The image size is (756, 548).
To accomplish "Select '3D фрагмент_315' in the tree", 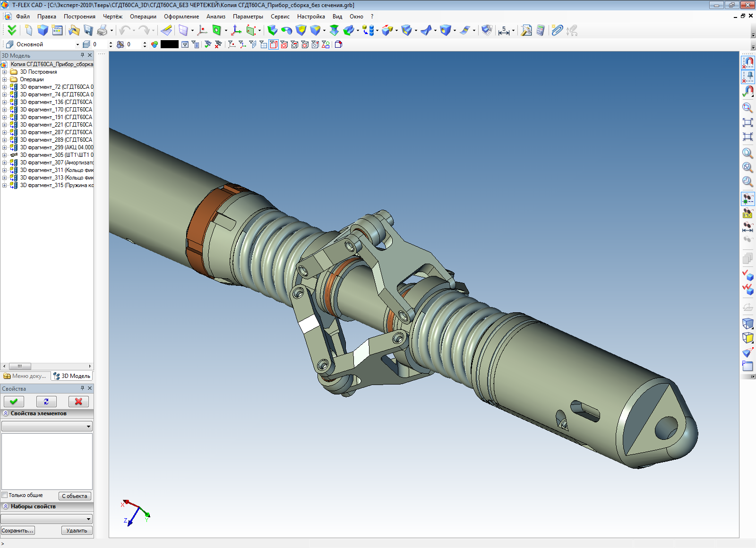I will click(56, 185).
